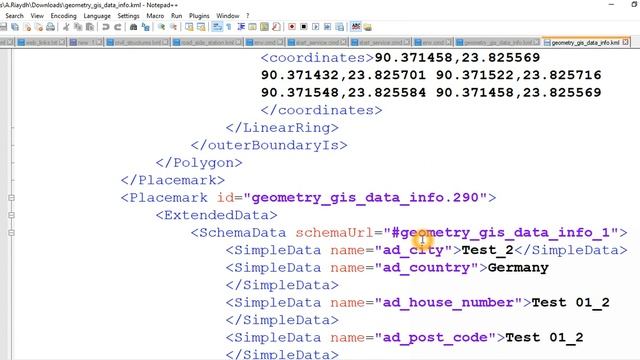Collapse the SchemaData fold marker
The height and width of the screenshot is (360, 640).
pyautogui.click(x=11, y=233)
